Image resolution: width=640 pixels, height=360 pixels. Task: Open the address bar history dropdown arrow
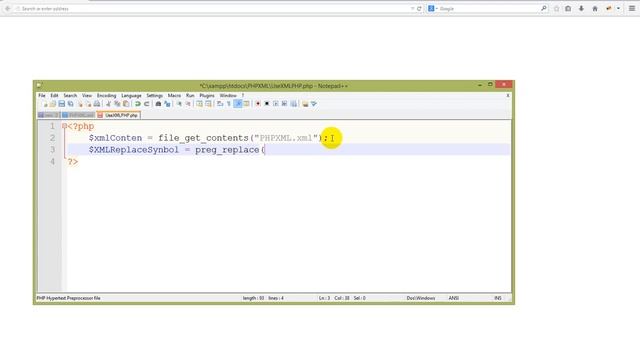click(413, 9)
